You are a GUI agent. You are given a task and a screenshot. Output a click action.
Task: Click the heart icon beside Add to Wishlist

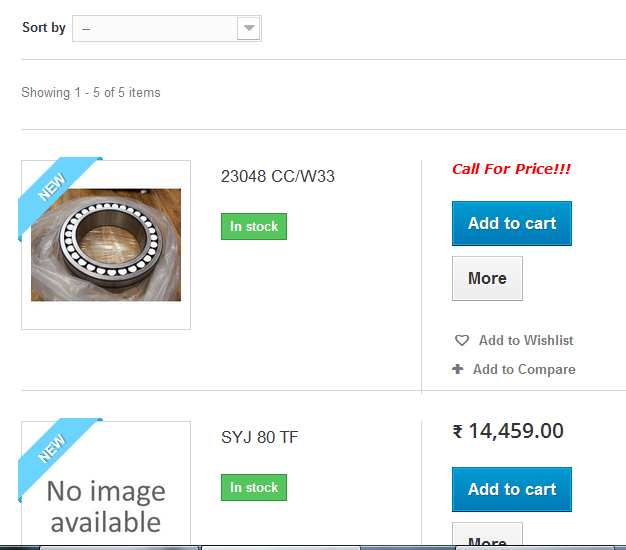(x=462, y=340)
